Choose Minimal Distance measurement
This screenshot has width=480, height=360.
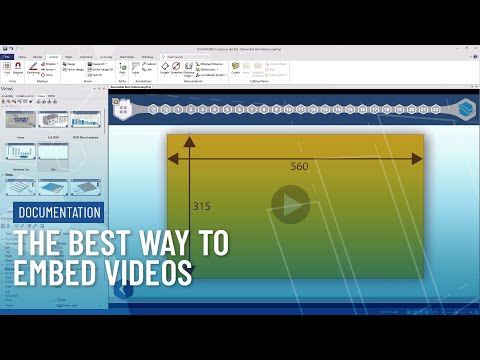coord(209,64)
